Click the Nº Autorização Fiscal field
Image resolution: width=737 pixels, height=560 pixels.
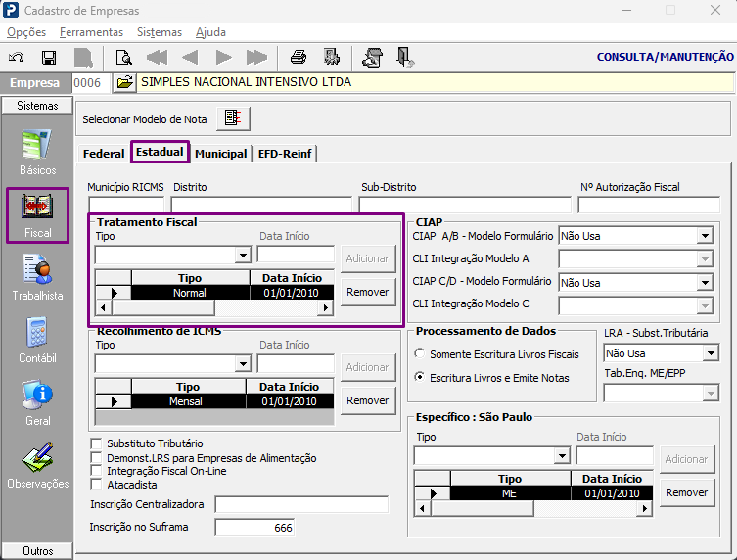[649, 205]
